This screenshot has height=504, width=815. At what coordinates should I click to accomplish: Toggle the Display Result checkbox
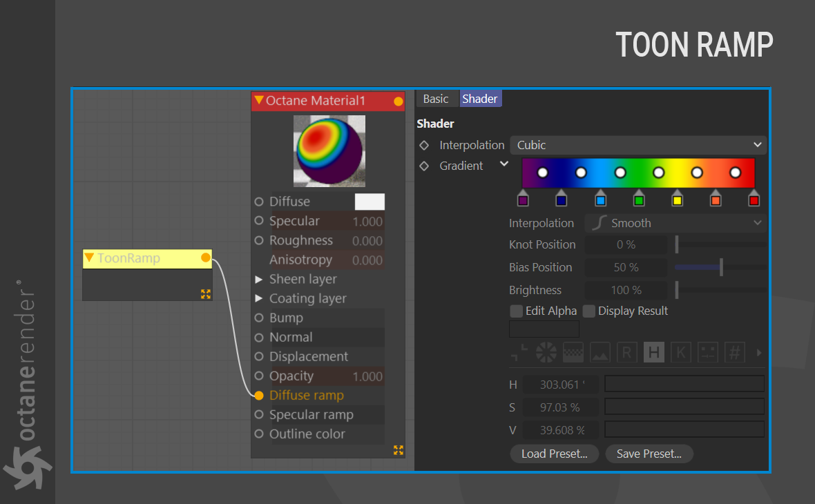pos(589,311)
